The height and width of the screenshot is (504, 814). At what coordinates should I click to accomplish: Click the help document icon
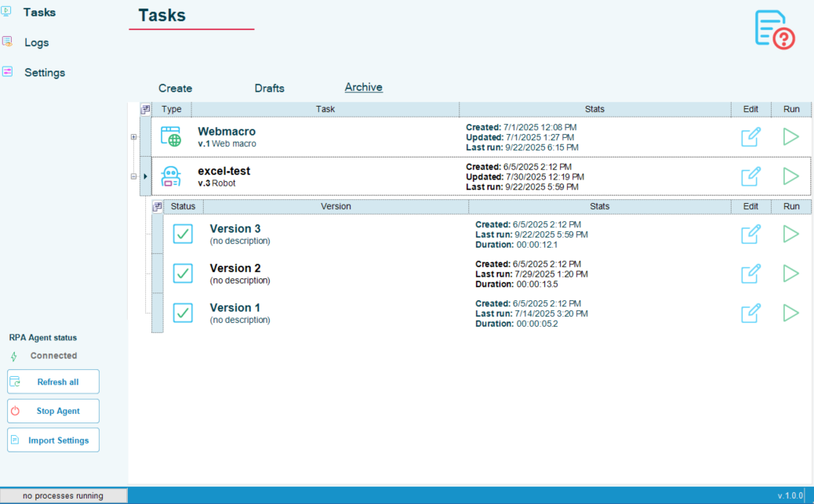(x=774, y=30)
